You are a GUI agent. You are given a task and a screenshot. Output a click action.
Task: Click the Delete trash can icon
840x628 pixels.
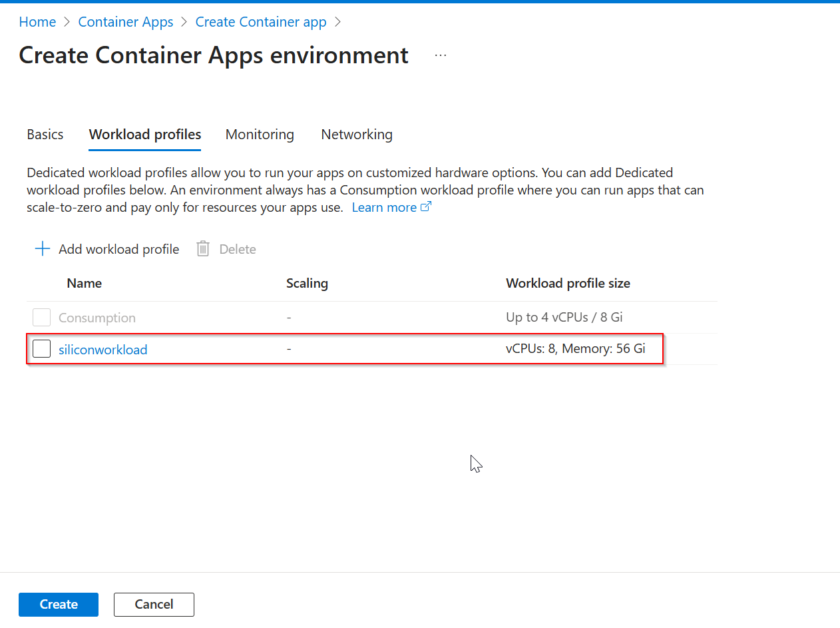point(203,249)
